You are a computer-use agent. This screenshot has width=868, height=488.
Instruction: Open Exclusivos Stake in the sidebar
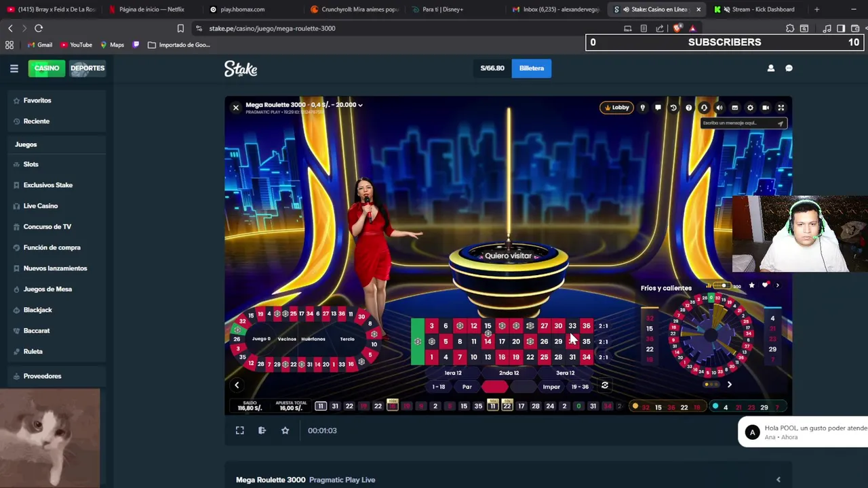tap(56, 185)
